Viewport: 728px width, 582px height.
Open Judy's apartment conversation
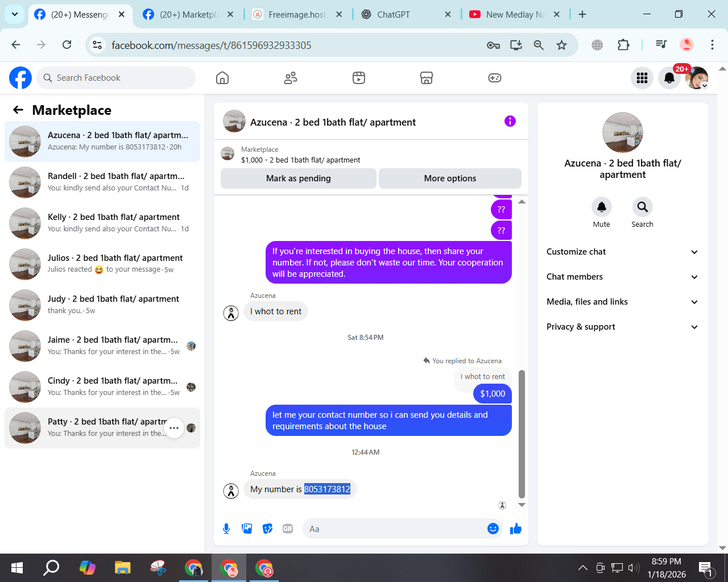(102, 305)
